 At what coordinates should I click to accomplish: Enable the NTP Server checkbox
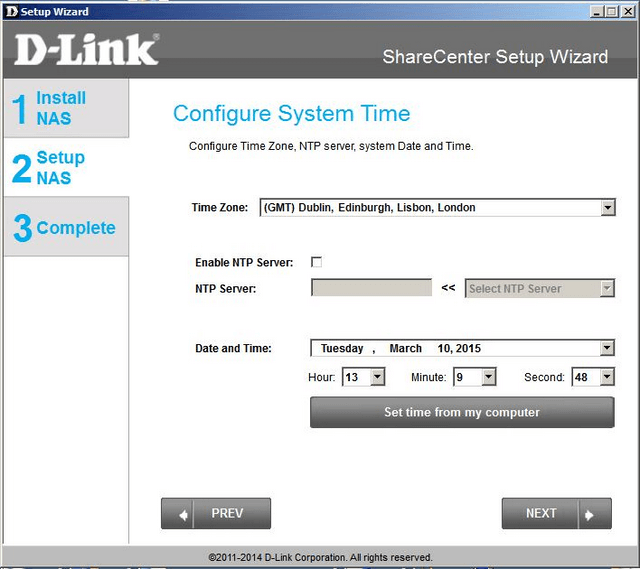point(316,262)
